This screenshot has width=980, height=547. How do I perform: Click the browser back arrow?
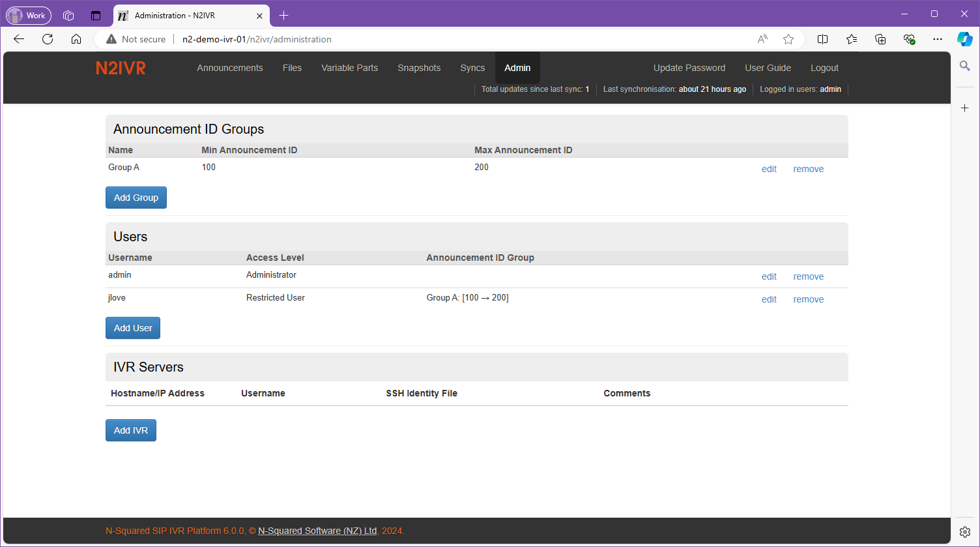click(x=19, y=39)
